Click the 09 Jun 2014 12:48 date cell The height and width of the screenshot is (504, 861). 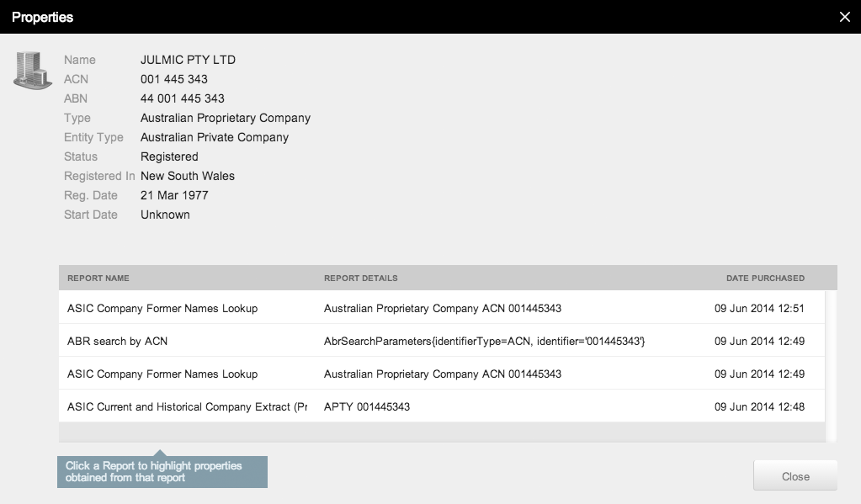(x=759, y=407)
